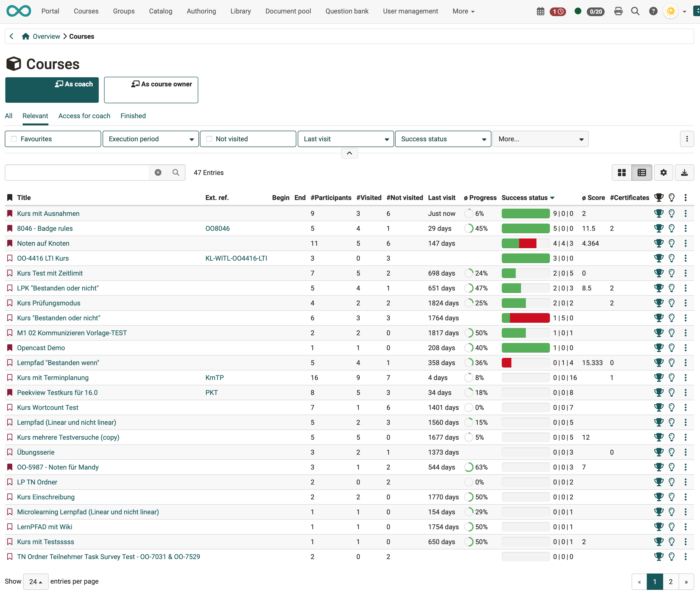700x593 pixels.
Task: Open the calendar icon in the top bar
Action: pos(540,11)
